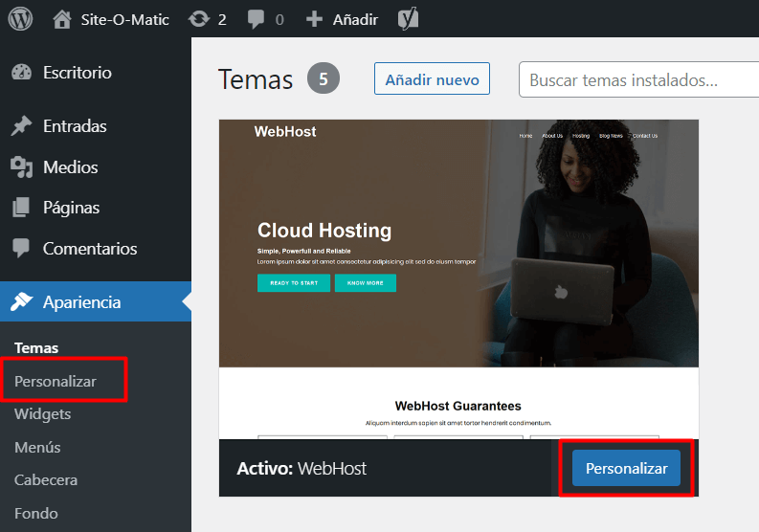Viewport: 759px width, 532px height.
Task: Open the Site-O-Matic site link
Action: click(124, 19)
